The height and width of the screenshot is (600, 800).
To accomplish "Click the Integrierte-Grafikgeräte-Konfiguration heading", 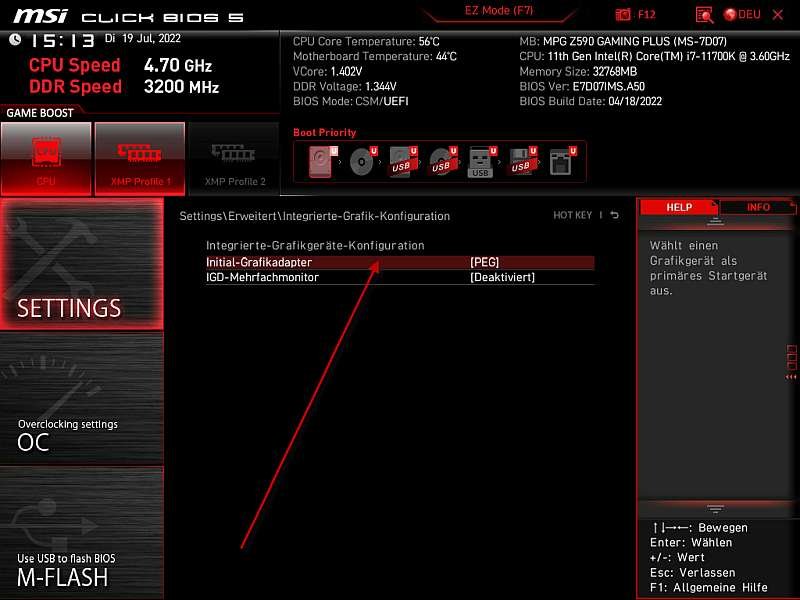I will [x=315, y=245].
